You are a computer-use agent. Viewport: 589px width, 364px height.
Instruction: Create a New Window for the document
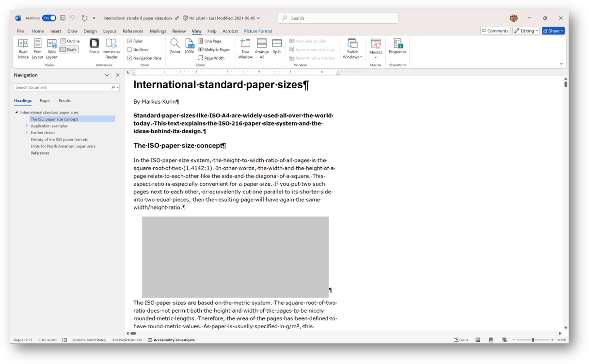pos(245,48)
